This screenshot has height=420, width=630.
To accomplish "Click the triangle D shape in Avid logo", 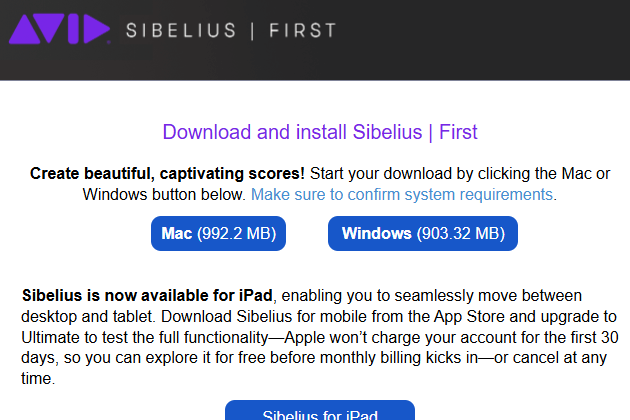I will pos(96,30).
